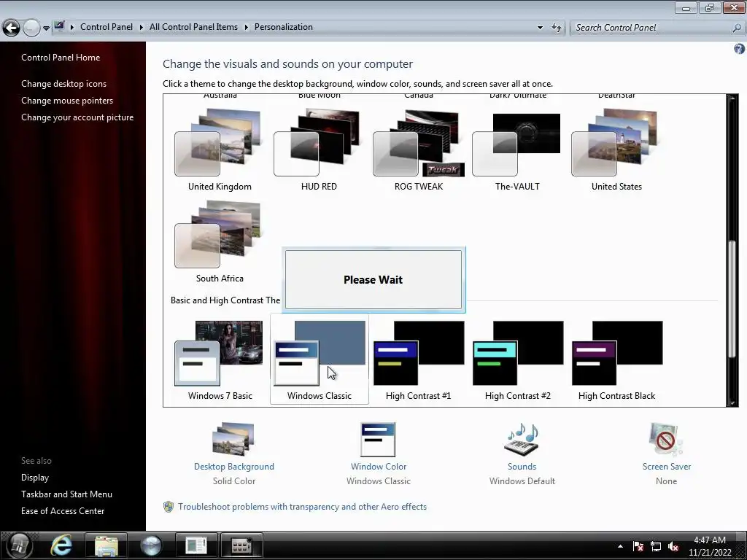Click the Back navigation arrow button
The image size is (747, 560).
point(12,28)
